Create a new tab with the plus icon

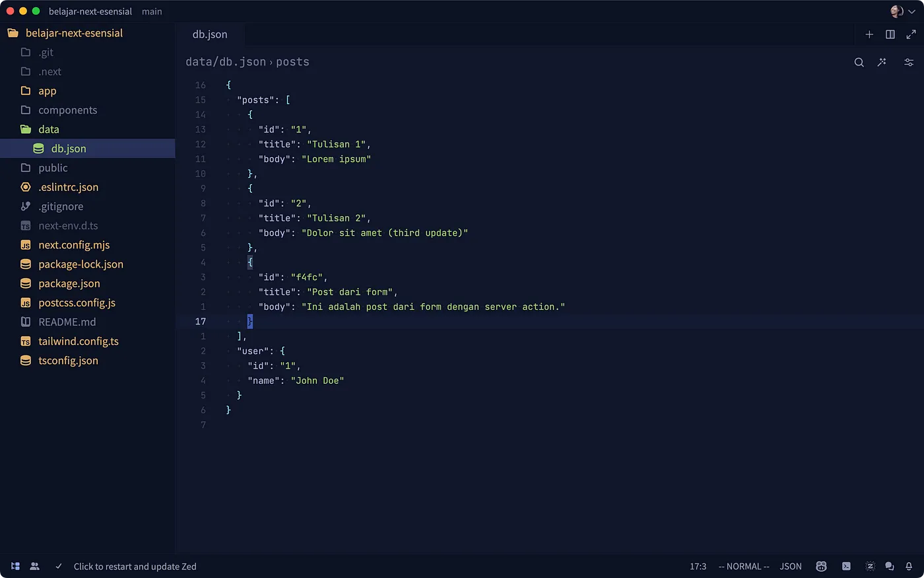(x=869, y=34)
